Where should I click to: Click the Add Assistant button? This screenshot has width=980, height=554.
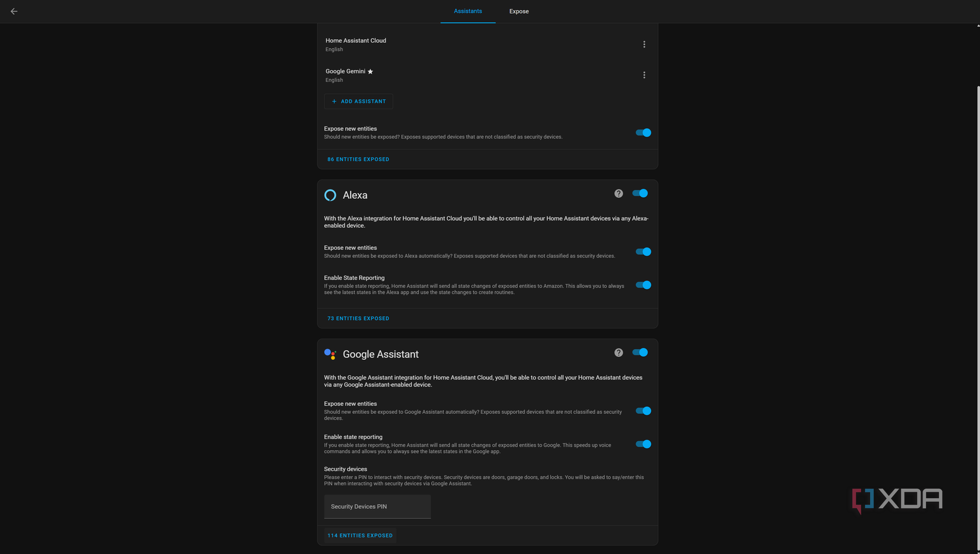358,101
